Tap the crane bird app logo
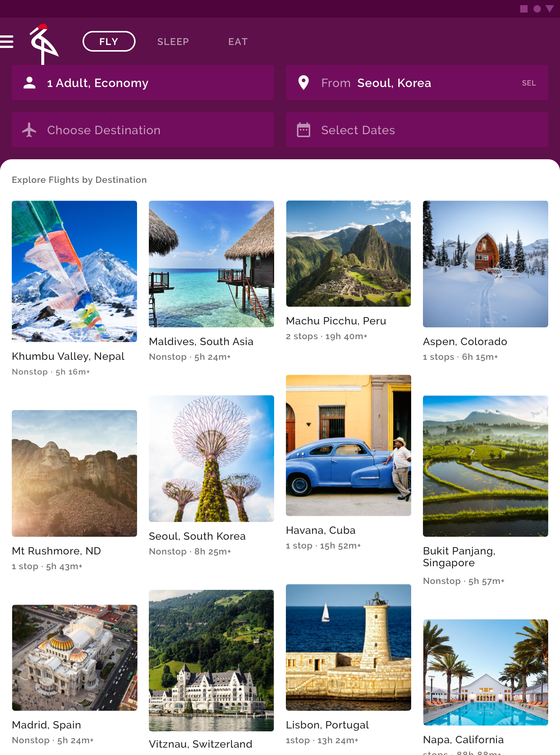Viewport: 560px width, 755px height. (43, 44)
